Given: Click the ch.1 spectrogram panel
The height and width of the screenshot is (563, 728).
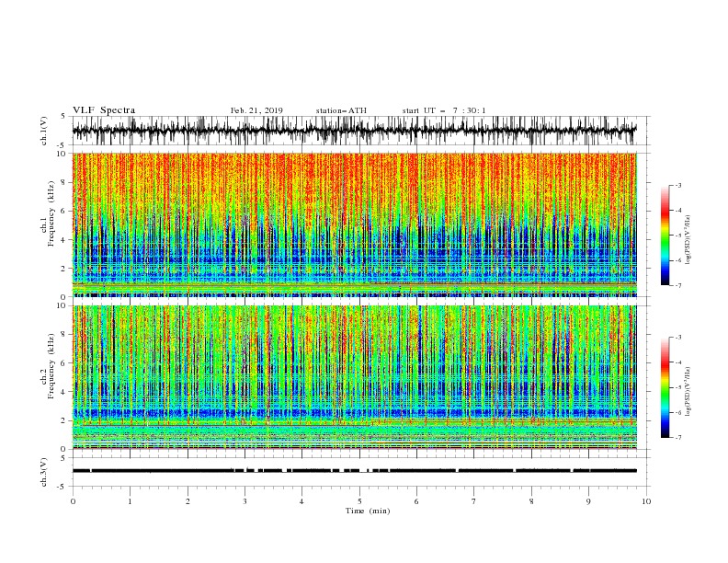Looking at the screenshot, I should 355,224.
